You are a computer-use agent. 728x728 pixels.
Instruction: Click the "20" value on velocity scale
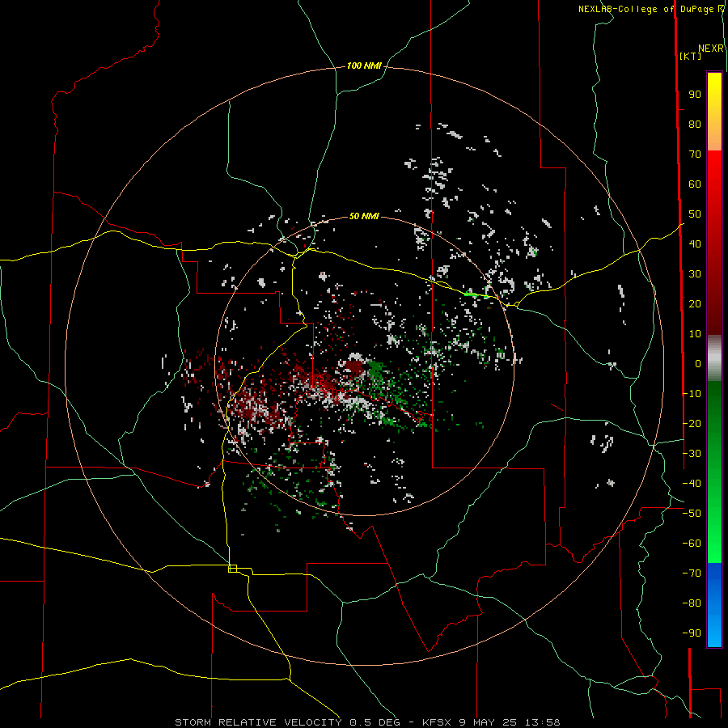tap(695, 304)
